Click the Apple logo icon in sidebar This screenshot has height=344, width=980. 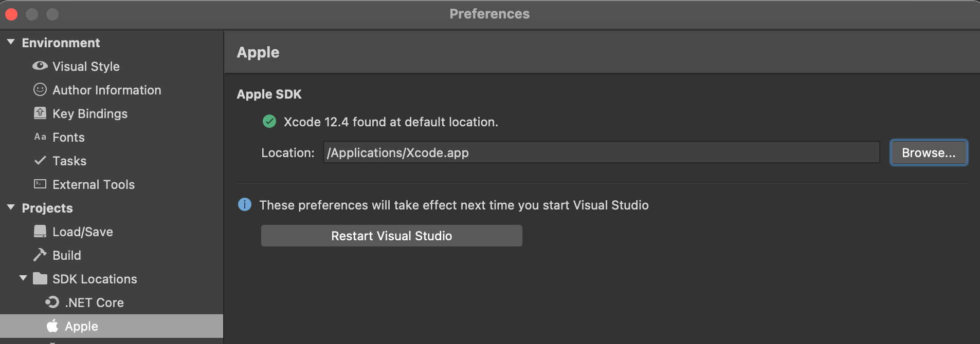pyautogui.click(x=52, y=326)
